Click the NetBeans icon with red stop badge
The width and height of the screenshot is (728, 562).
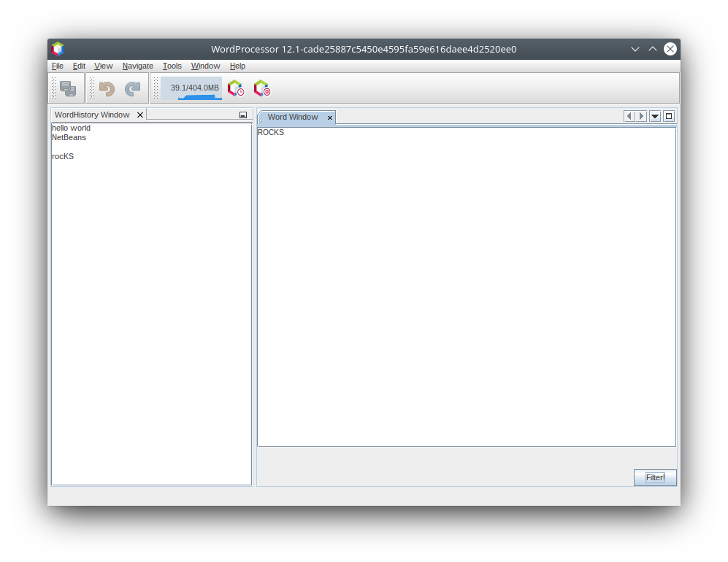click(x=261, y=88)
